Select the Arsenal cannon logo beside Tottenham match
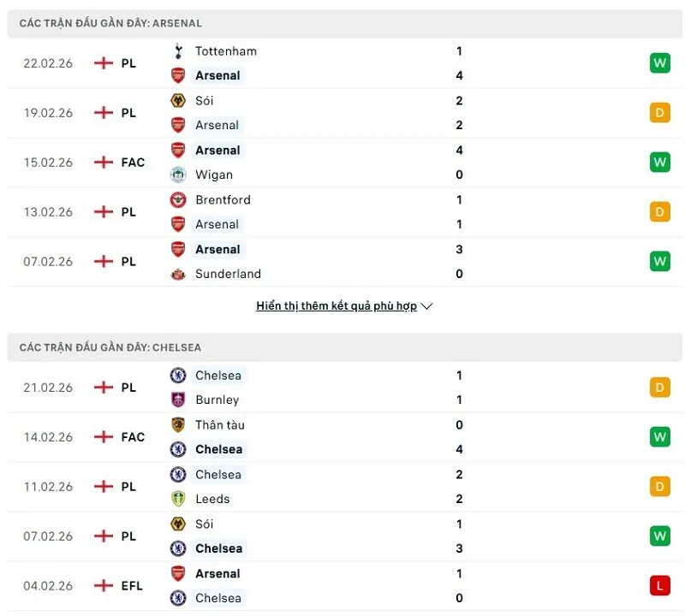The width and height of the screenshot is (685, 616). [x=179, y=75]
